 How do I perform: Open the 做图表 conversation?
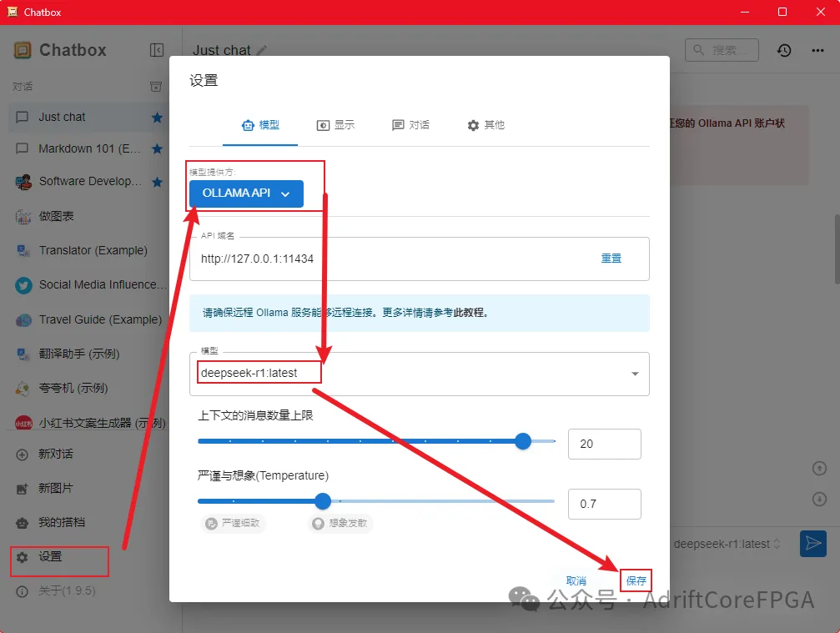(88, 216)
